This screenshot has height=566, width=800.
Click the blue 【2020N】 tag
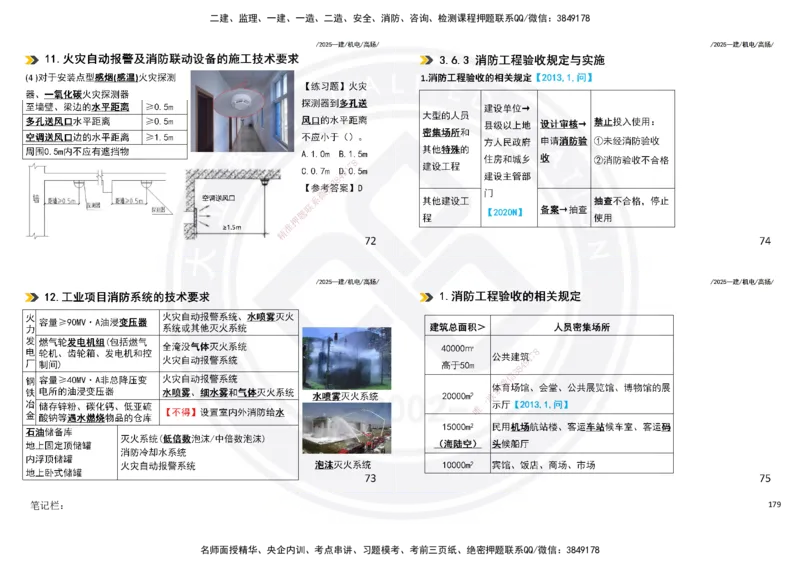point(504,212)
